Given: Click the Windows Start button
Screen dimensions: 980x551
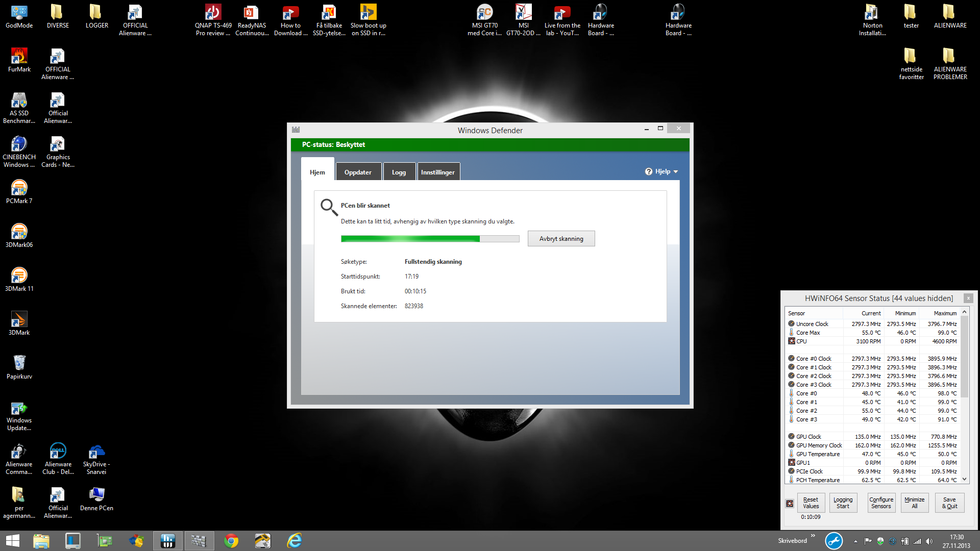Looking at the screenshot, I should tap(12, 541).
